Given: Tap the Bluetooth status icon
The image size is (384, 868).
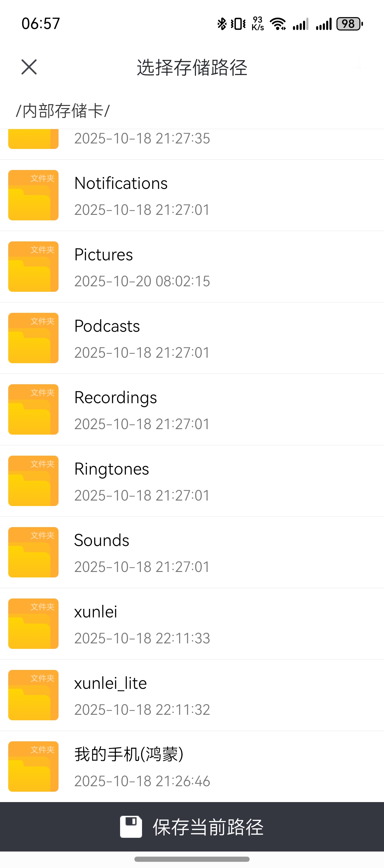Looking at the screenshot, I should pos(222,24).
